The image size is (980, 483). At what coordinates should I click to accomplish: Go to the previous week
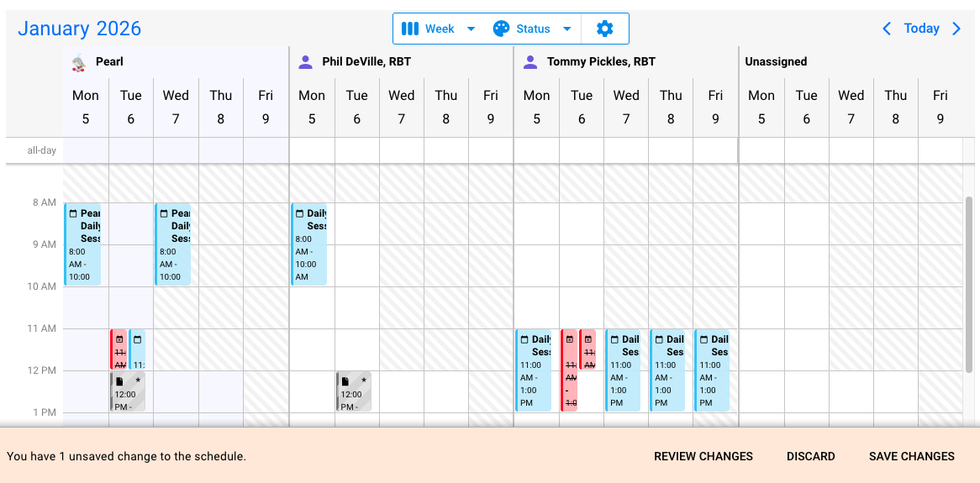tap(887, 29)
